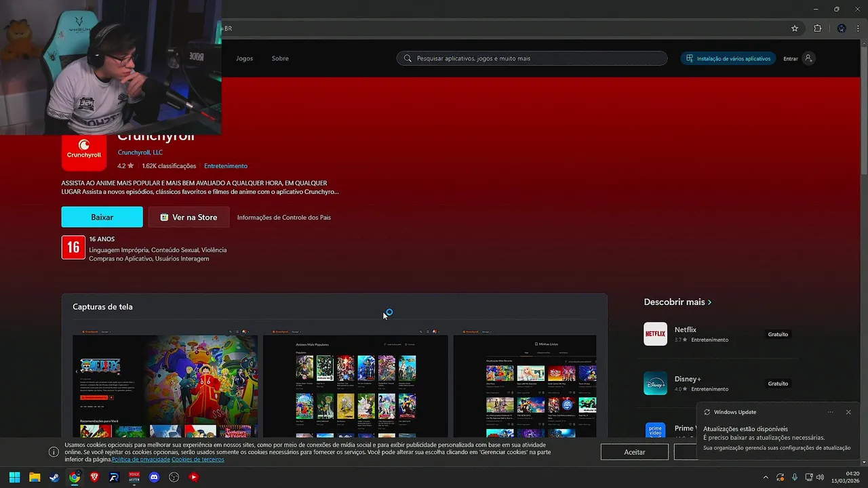Open Informações de Controle dos Pais
The height and width of the screenshot is (488, 868).
284,218
